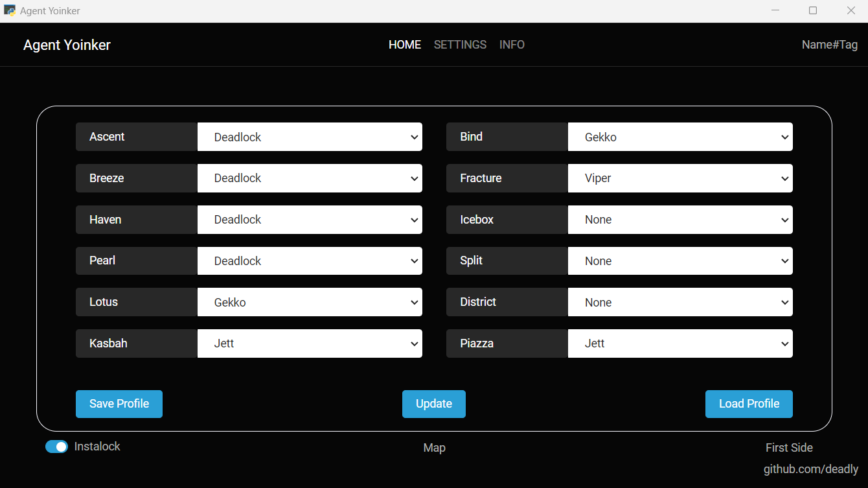The height and width of the screenshot is (488, 868).
Task: Click the Load Profile button
Action: [749, 404]
